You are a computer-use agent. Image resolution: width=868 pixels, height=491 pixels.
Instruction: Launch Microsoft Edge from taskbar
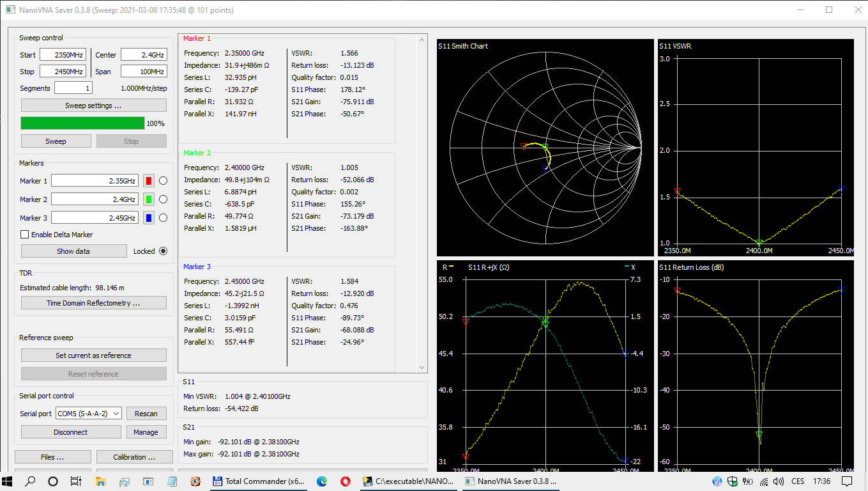(322, 481)
